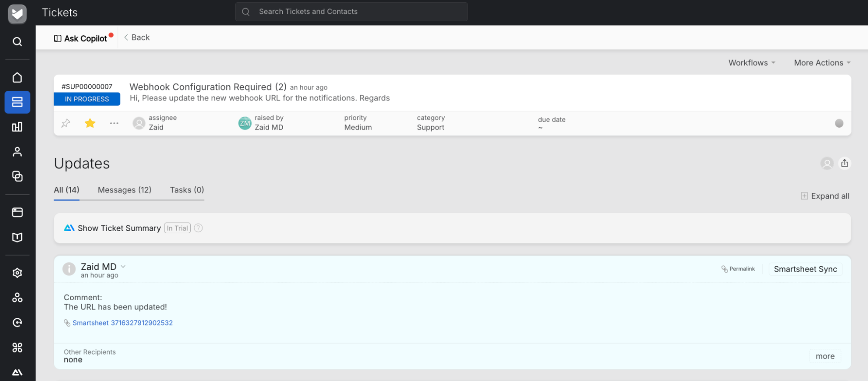Switch to the Messages (12) tab

pyautogui.click(x=125, y=190)
